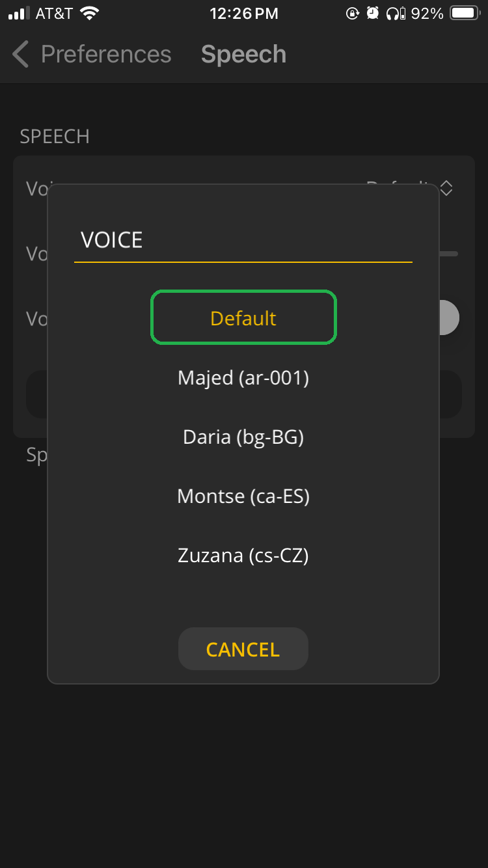The height and width of the screenshot is (868, 488).
Task: Tap the cellular signal strength icon
Action: click(x=18, y=12)
